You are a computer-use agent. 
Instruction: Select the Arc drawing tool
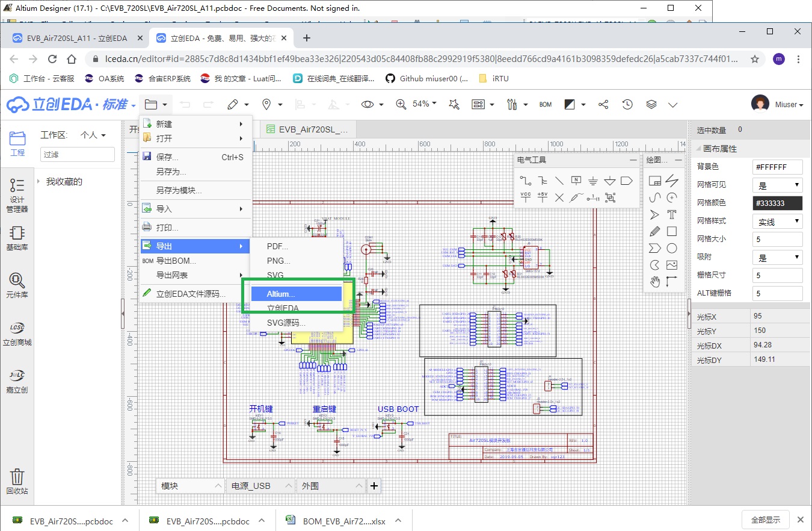[x=672, y=197]
